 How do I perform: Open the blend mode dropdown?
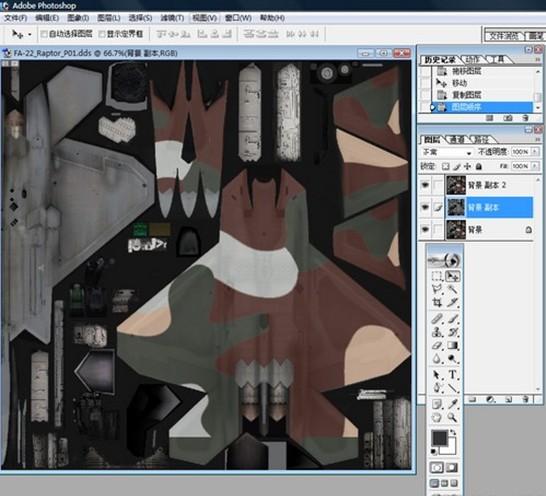(446, 152)
